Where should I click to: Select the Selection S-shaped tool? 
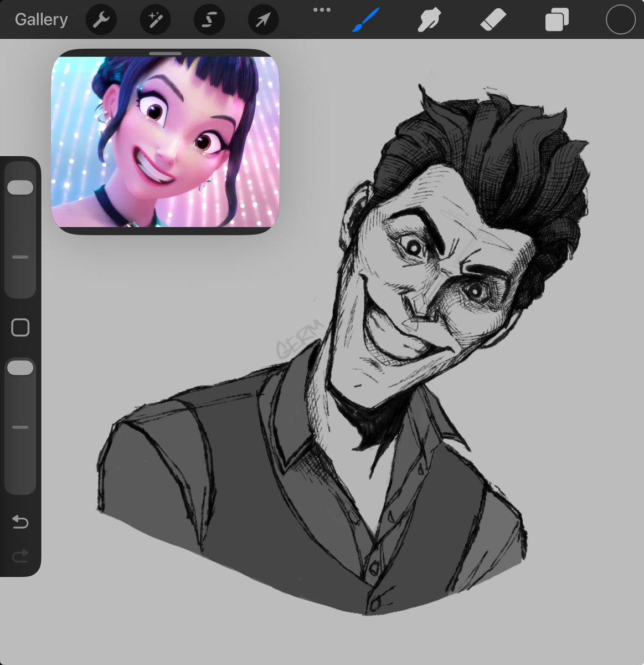click(209, 21)
